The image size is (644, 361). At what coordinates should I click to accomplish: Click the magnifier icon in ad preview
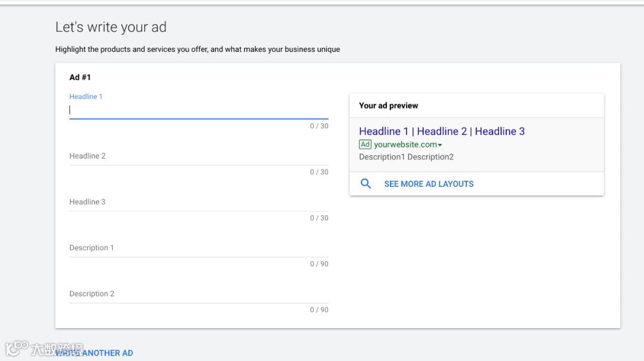point(366,184)
